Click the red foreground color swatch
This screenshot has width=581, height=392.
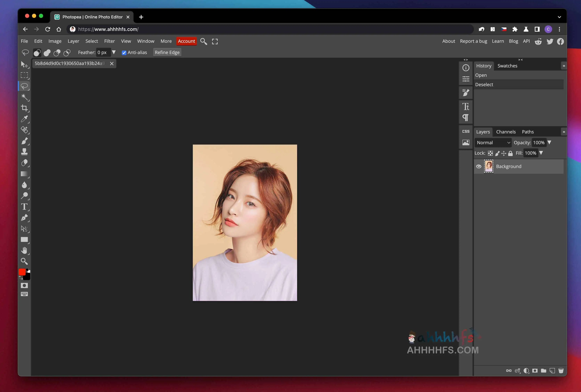click(22, 272)
